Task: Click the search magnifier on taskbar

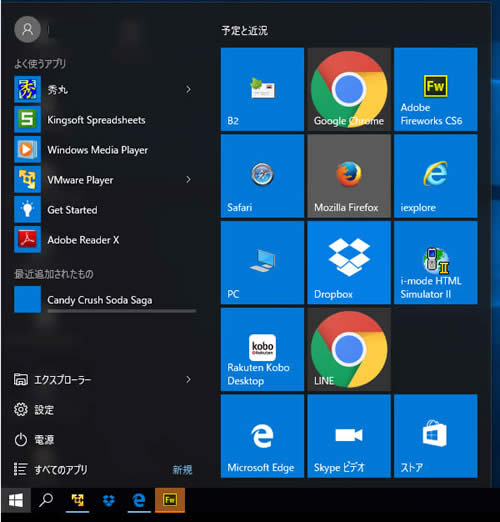Action: click(46, 500)
